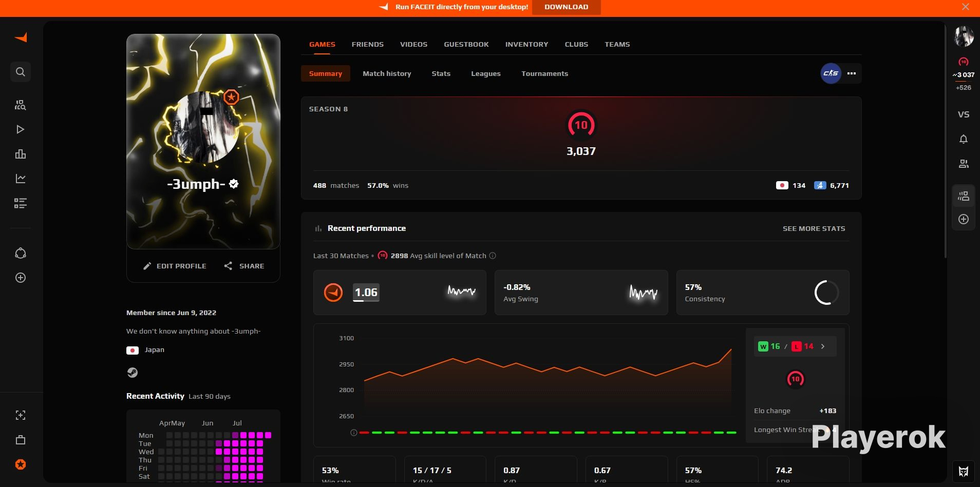Select the Stats sub-tab

click(441, 73)
